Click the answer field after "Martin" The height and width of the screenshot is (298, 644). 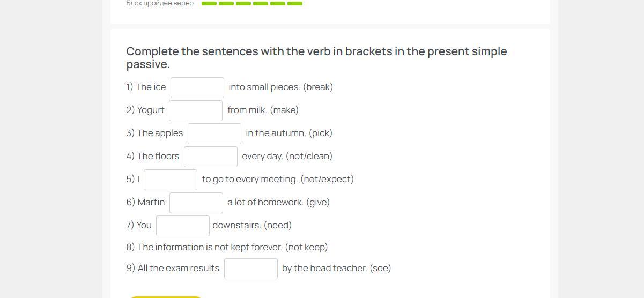pyautogui.click(x=196, y=203)
